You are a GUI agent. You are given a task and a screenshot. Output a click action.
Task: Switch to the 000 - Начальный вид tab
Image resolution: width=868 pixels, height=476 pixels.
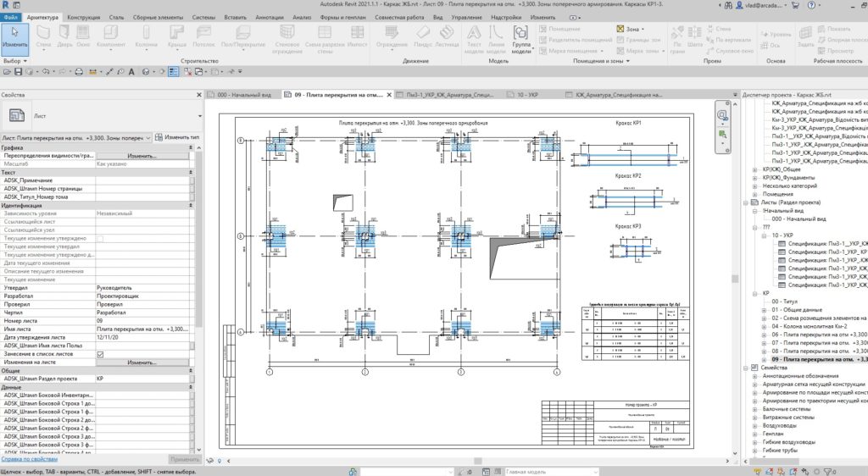click(242, 95)
